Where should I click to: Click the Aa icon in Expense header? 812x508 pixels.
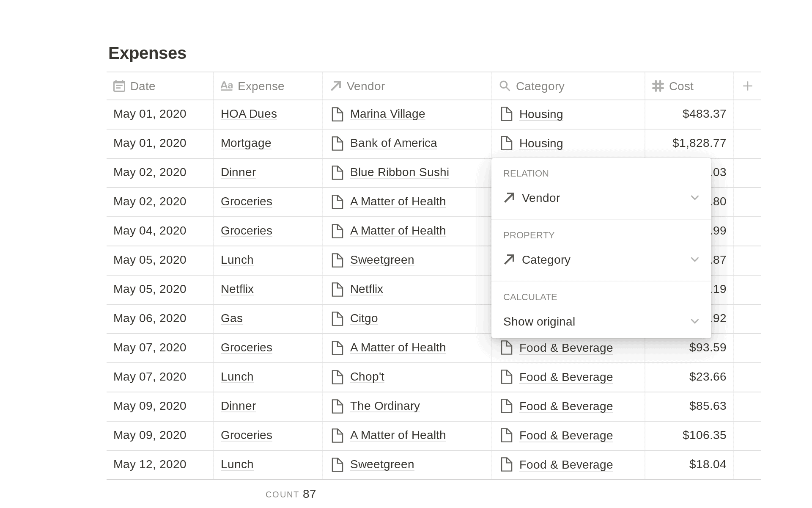[227, 86]
